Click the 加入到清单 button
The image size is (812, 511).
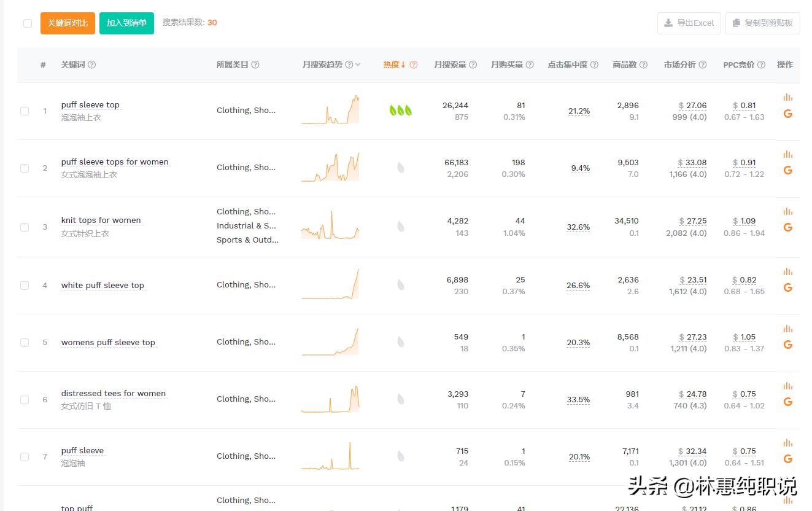coord(126,23)
